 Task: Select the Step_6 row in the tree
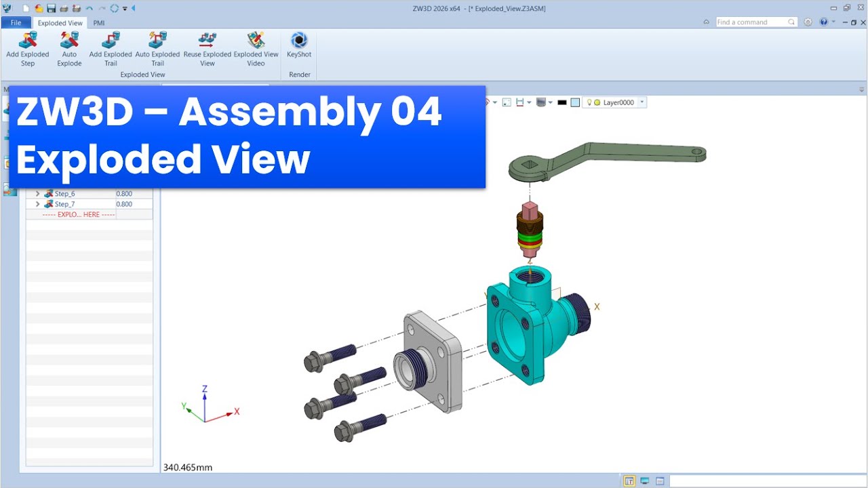[89, 194]
